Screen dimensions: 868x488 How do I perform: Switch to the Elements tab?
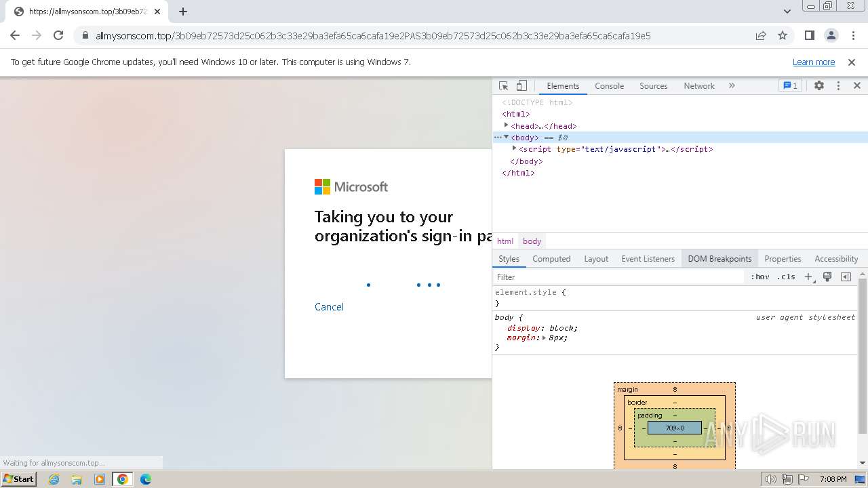click(563, 86)
